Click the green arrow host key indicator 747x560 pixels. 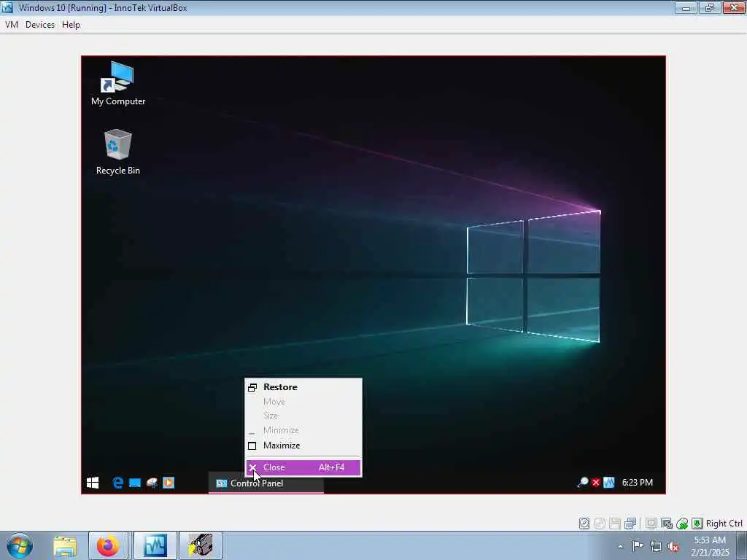click(x=697, y=524)
